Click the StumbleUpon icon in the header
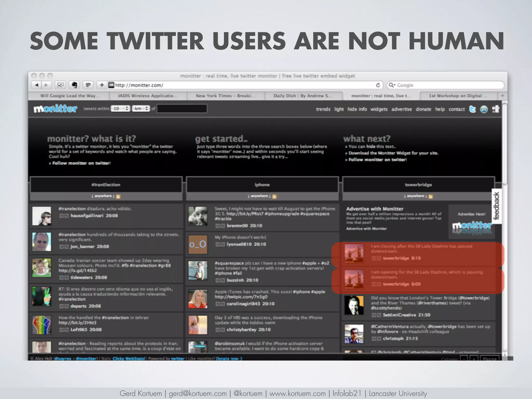The width and height of the screenshot is (532, 399). point(484,109)
